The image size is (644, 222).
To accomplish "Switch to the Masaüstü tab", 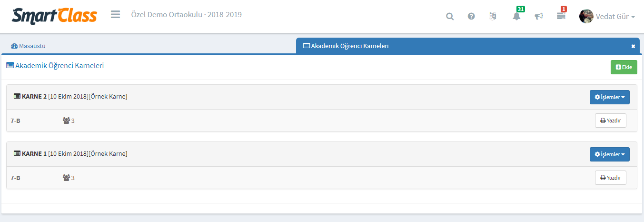I will (29, 46).
